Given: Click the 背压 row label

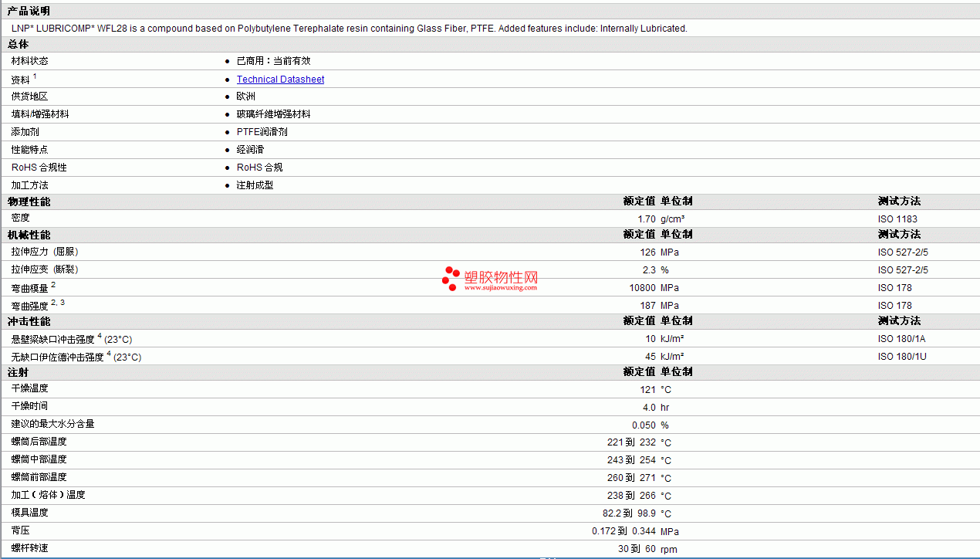Looking at the screenshot, I should point(21,530).
